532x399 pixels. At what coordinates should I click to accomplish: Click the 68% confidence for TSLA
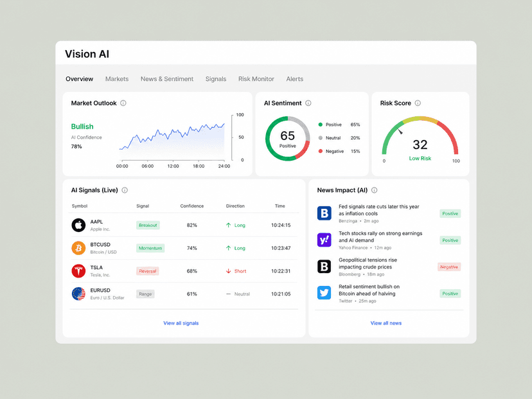(191, 271)
